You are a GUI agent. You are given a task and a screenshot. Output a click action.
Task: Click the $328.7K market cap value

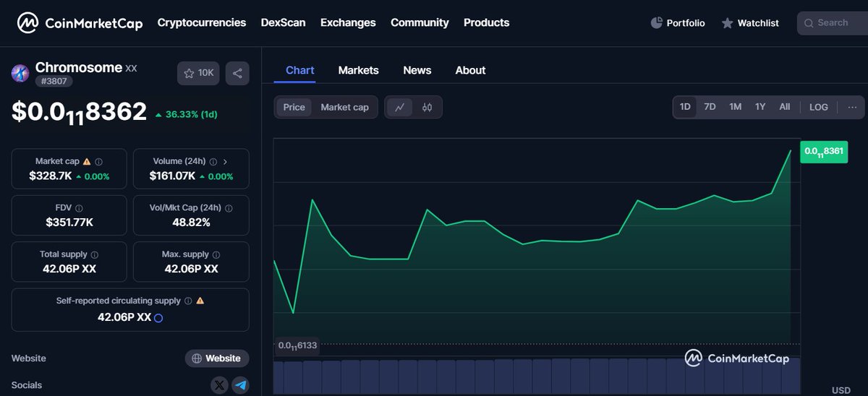[x=51, y=176]
